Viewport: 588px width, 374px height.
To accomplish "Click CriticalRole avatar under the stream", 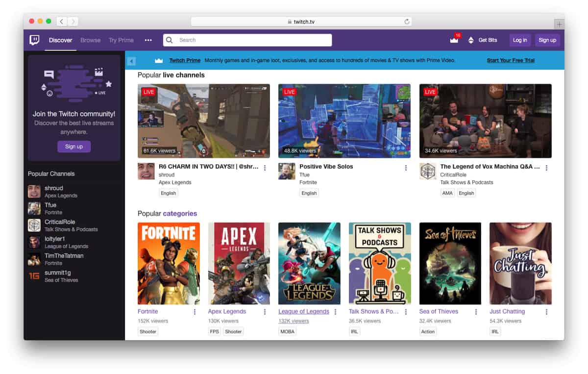I will (x=428, y=171).
